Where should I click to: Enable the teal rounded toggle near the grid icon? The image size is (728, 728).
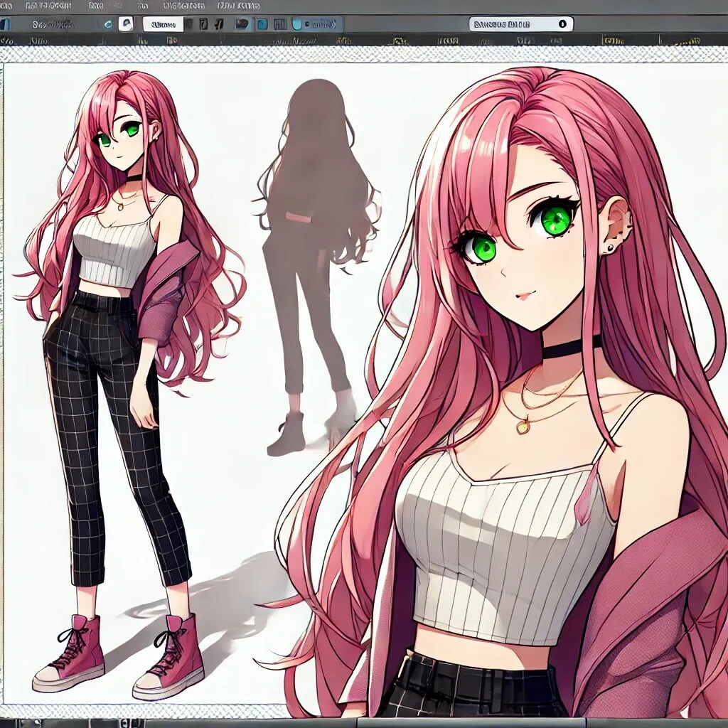tap(296, 23)
